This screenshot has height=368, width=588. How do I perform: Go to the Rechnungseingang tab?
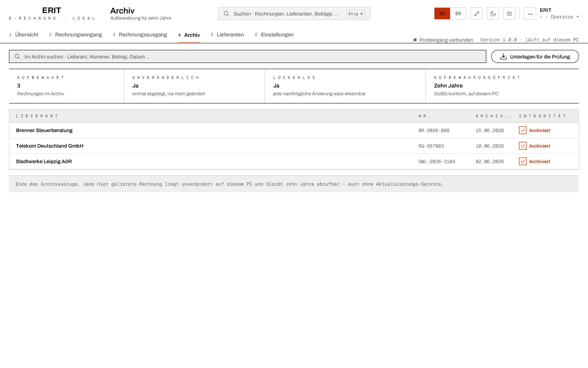coord(76,35)
